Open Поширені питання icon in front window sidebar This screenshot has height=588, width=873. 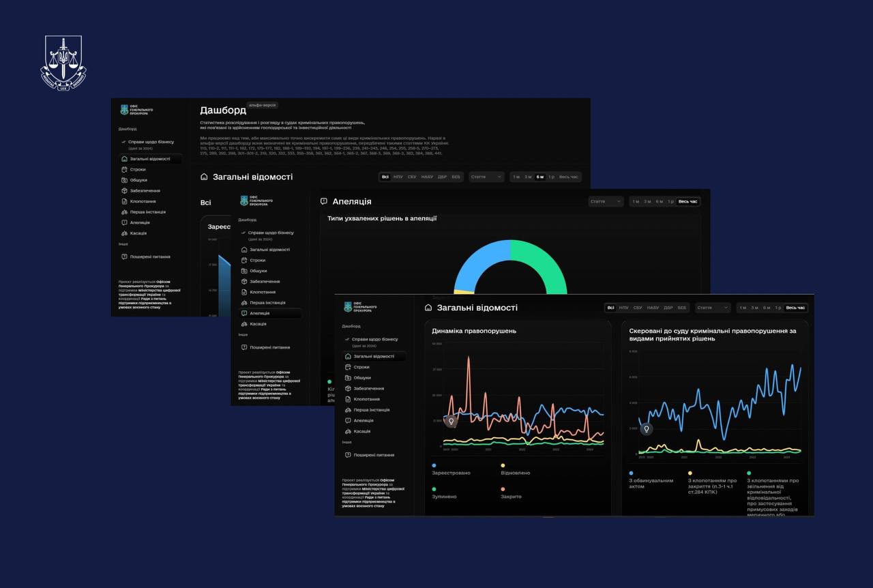(348, 455)
